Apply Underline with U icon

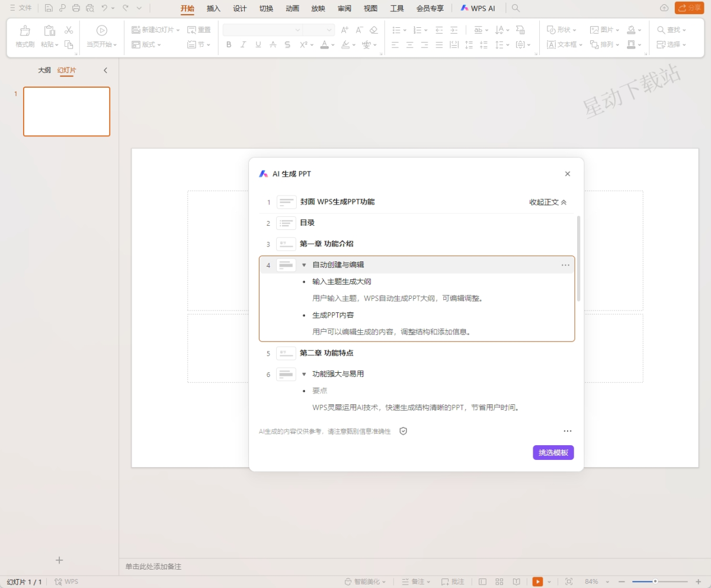258,44
